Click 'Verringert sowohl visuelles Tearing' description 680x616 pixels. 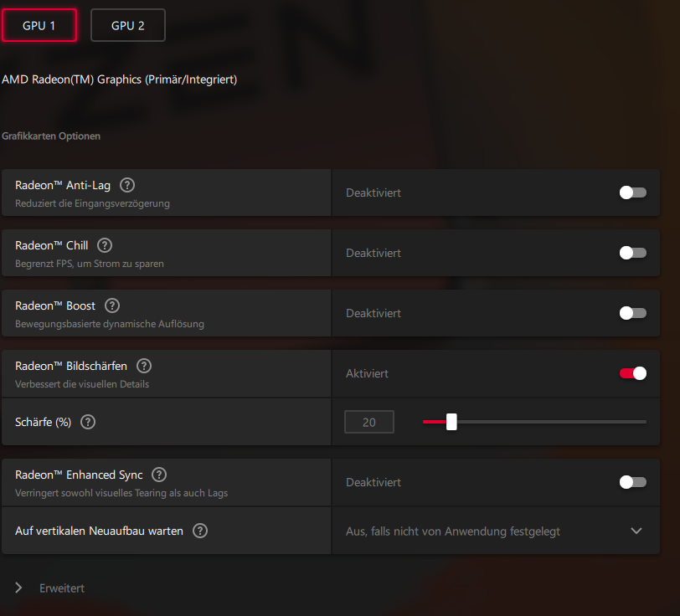click(x=121, y=493)
